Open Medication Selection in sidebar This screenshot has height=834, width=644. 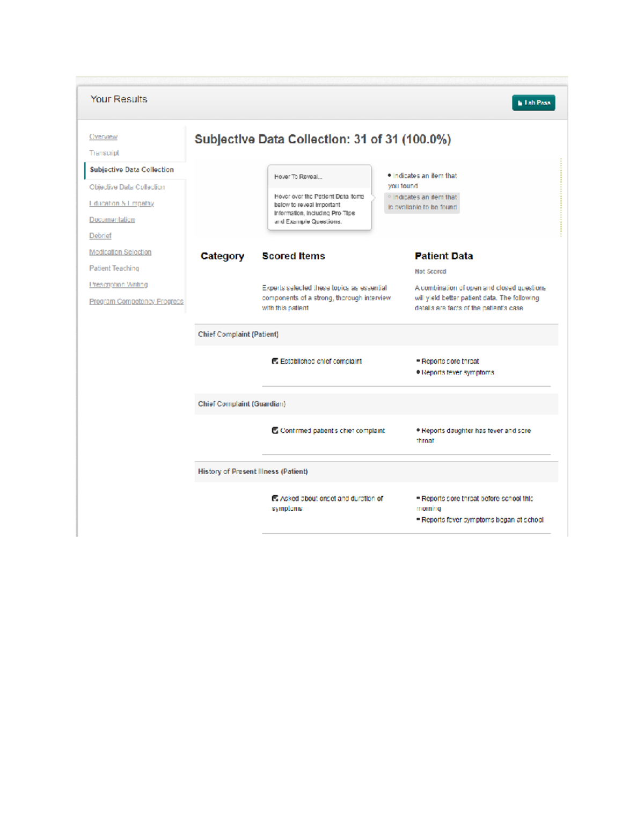pyautogui.click(x=120, y=252)
